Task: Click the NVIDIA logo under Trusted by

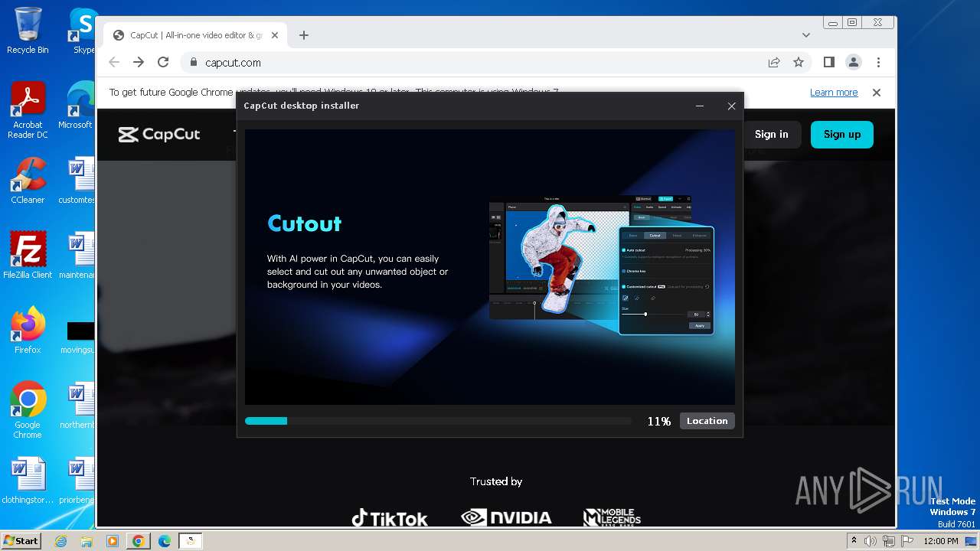Action: (506, 518)
